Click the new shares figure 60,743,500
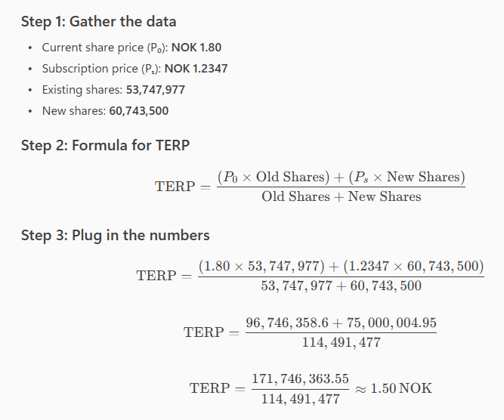This screenshot has height=420, width=504. tap(138, 111)
